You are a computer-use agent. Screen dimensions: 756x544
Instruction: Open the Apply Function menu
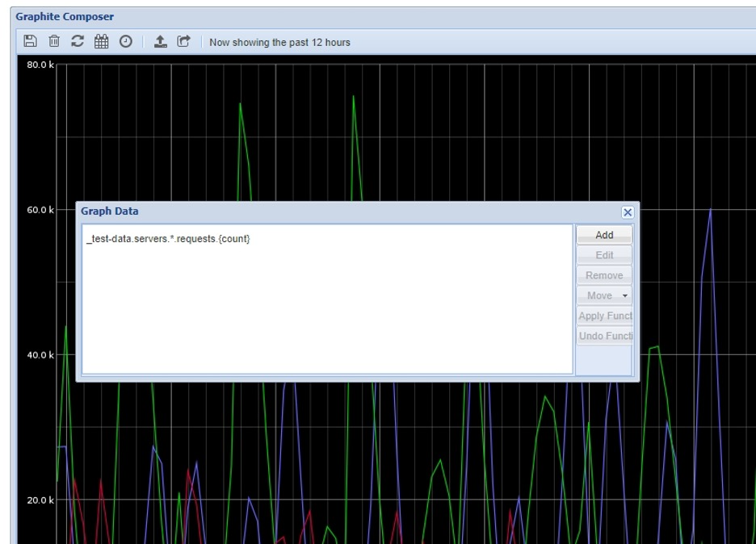pyautogui.click(x=604, y=316)
